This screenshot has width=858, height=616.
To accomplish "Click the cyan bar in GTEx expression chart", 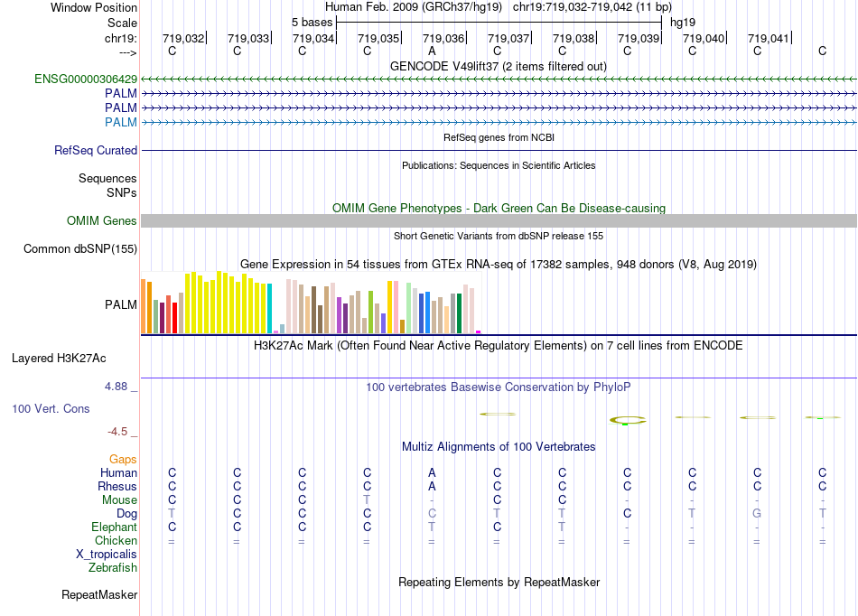I will (270, 308).
